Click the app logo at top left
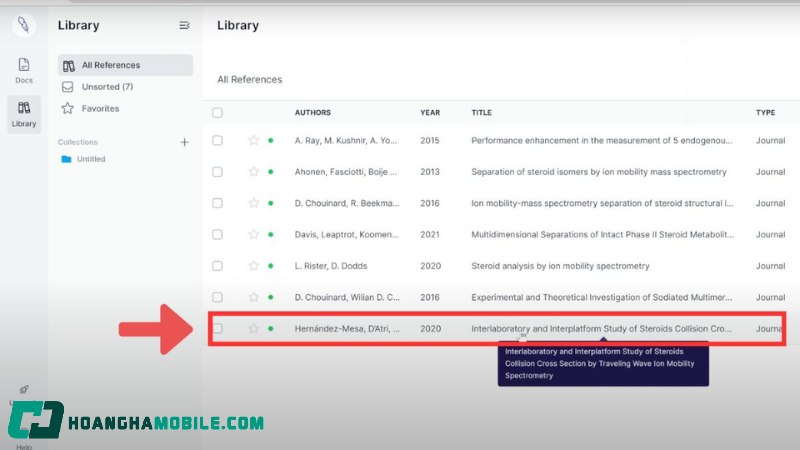The height and width of the screenshot is (450, 800). point(24,25)
